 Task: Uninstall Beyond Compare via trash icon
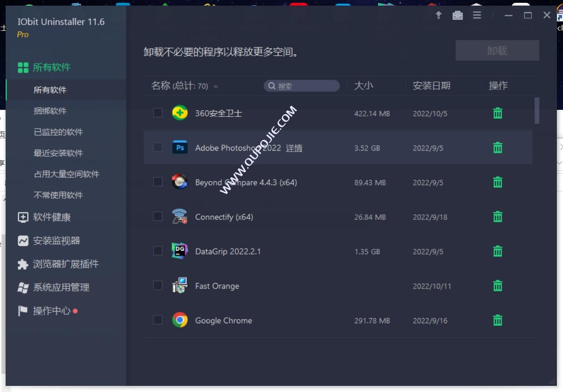click(x=497, y=182)
